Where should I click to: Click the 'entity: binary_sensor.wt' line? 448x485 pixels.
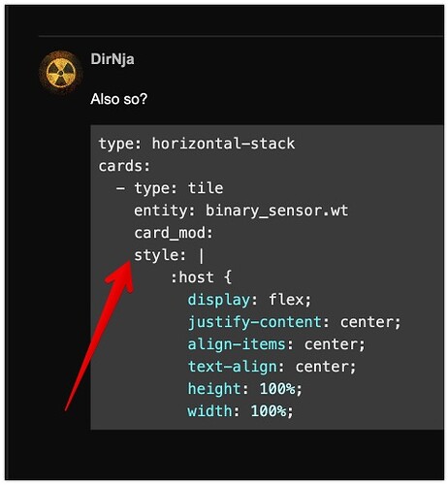pyautogui.click(x=241, y=210)
